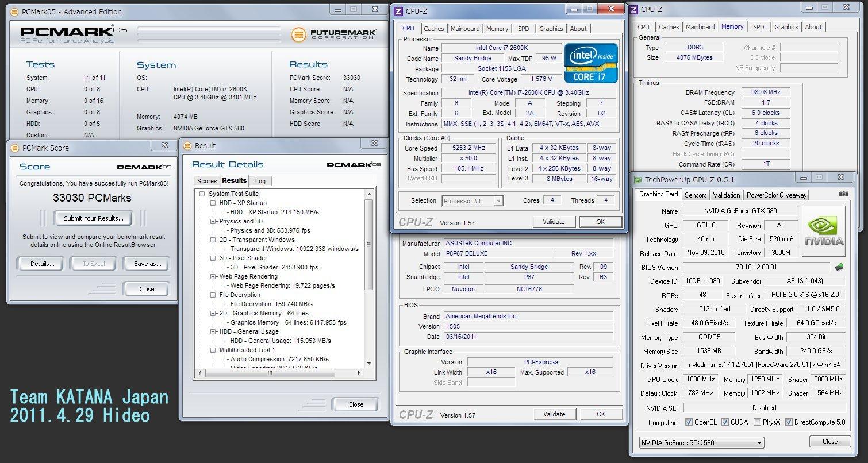This screenshot has width=868, height=463.
Task: Toggle the DirectCompute 5.0 checkbox
Action: pos(789,422)
